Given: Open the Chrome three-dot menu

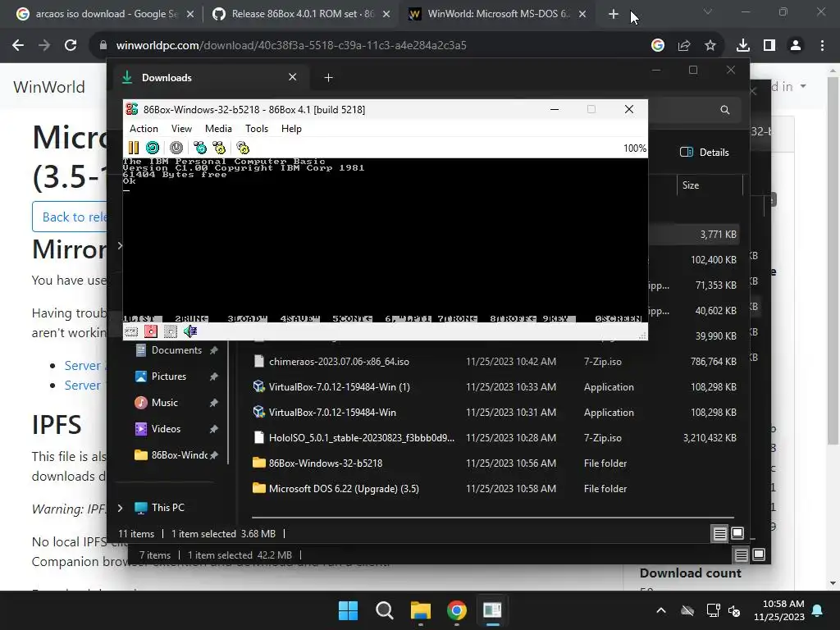Looking at the screenshot, I should point(822,46).
